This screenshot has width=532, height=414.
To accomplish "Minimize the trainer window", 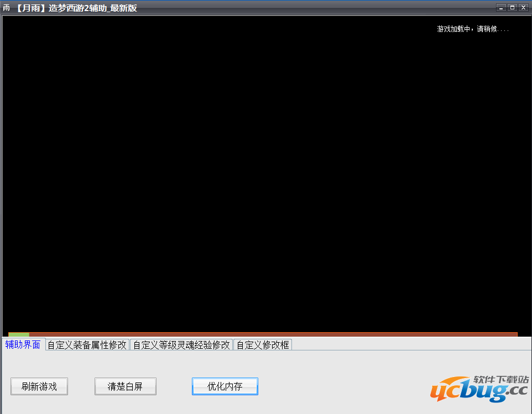I will pyautogui.click(x=500, y=8).
